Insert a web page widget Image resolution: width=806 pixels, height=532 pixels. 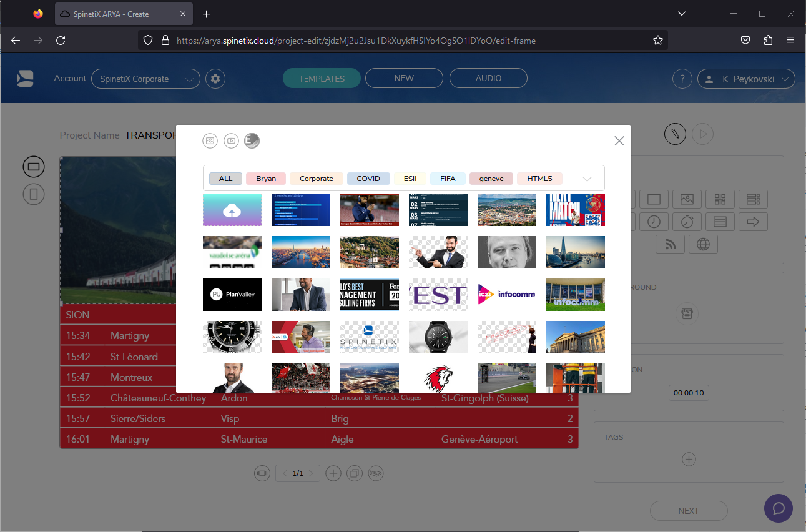point(704,244)
